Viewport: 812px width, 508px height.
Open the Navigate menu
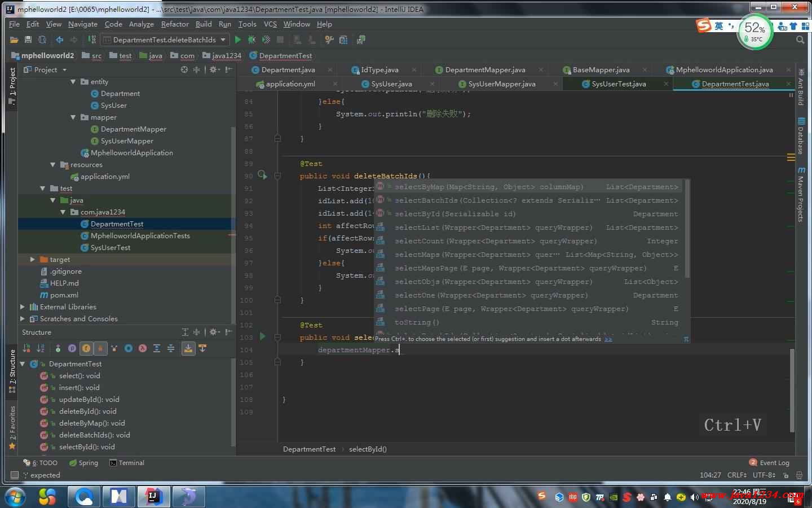pyautogui.click(x=83, y=24)
